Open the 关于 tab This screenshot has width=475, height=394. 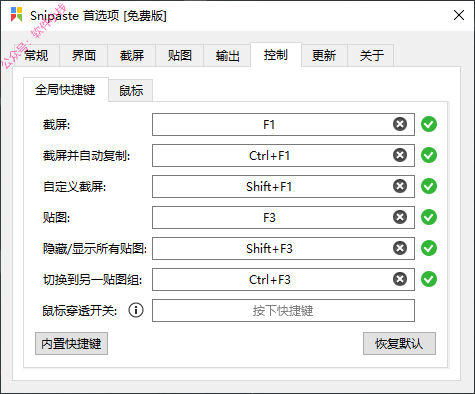coord(371,55)
